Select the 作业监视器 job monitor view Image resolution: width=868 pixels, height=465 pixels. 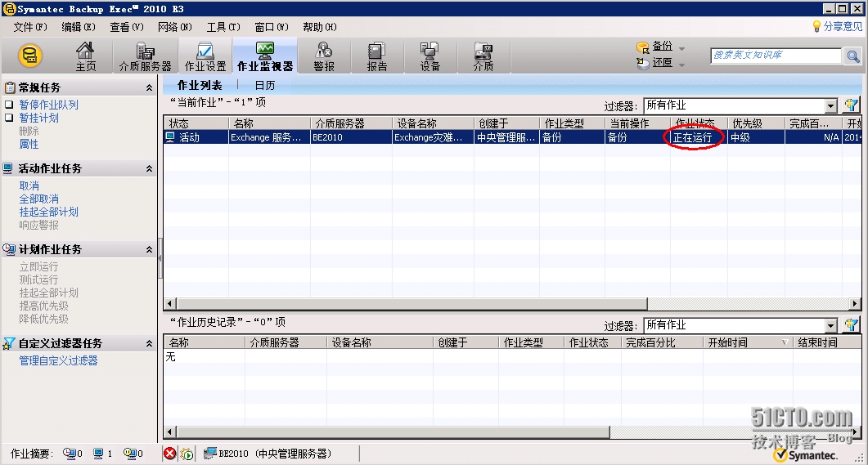pyautogui.click(x=265, y=56)
